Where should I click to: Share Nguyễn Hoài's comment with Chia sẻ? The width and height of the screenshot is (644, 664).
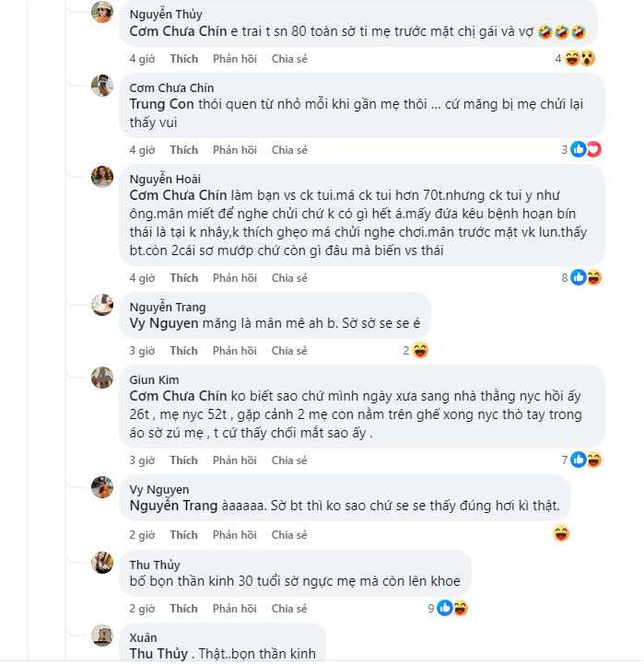pyautogui.click(x=289, y=278)
